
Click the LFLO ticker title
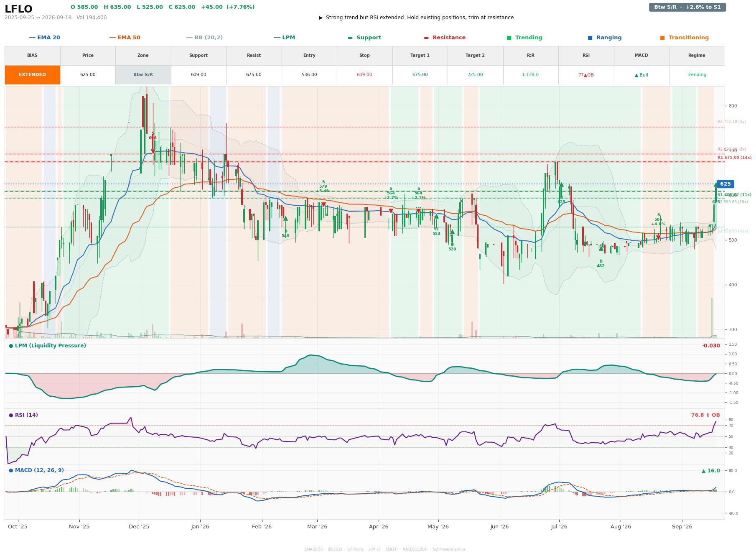coord(18,9)
